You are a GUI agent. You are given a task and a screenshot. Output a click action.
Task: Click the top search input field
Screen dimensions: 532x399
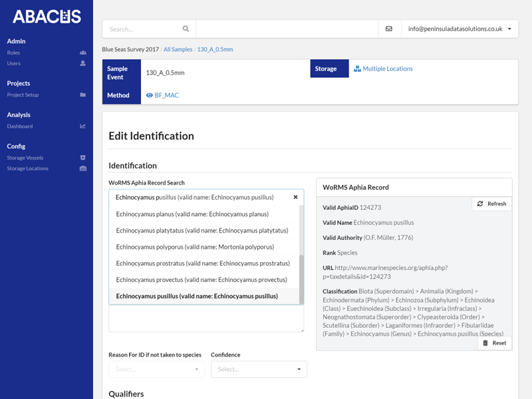[143, 29]
